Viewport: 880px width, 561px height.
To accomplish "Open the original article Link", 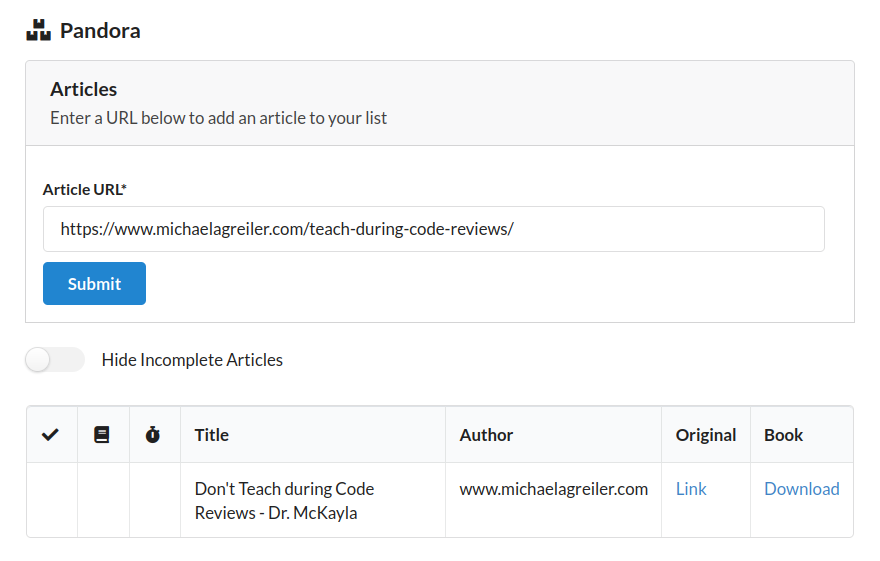I will click(x=691, y=489).
